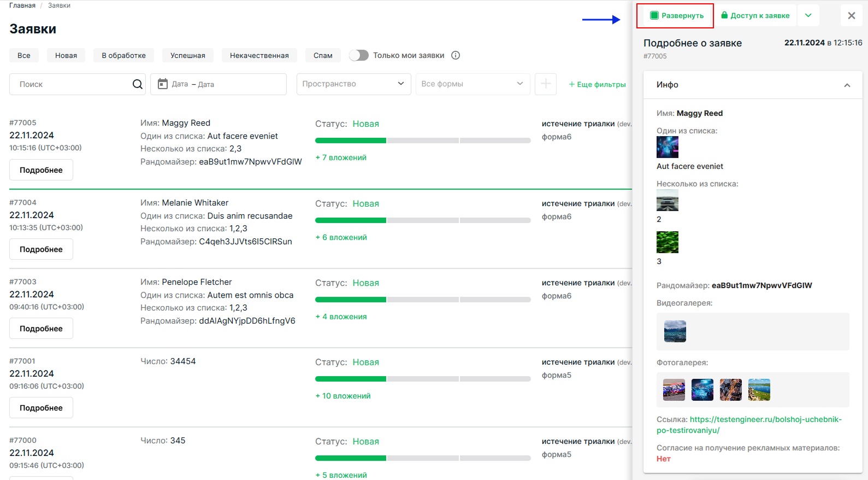The image size is (868, 480).
Task: Open the Все формы dropdown
Action: (473, 84)
